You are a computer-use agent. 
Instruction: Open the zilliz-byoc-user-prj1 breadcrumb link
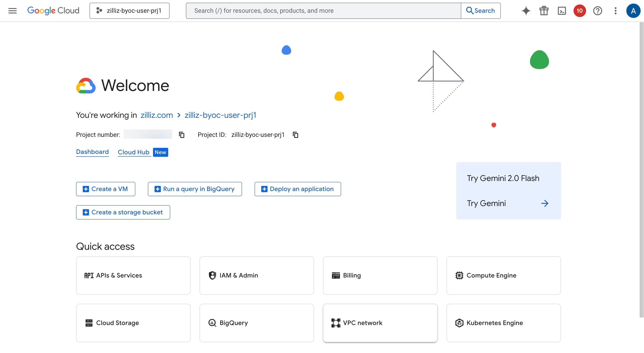pyautogui.click(x=220, y=115)
